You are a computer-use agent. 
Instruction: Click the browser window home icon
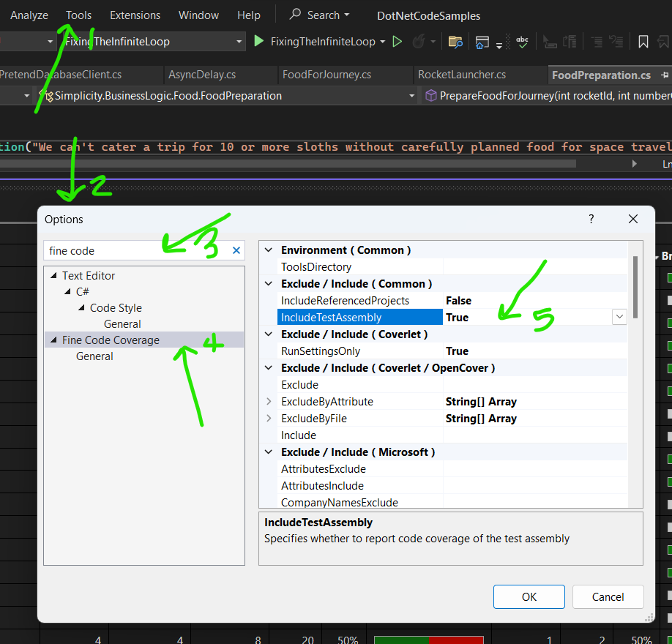tap(482, 42)
